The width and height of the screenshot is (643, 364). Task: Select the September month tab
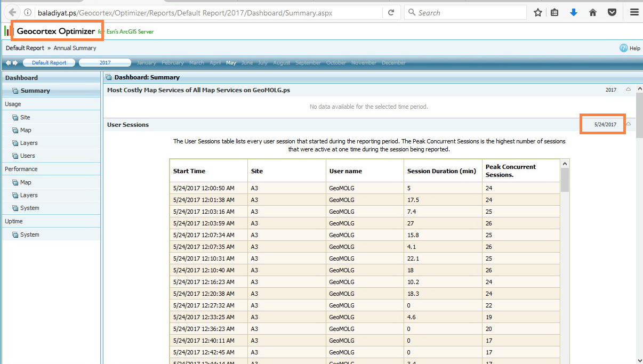pyautogui.click(x=308, y=63)
